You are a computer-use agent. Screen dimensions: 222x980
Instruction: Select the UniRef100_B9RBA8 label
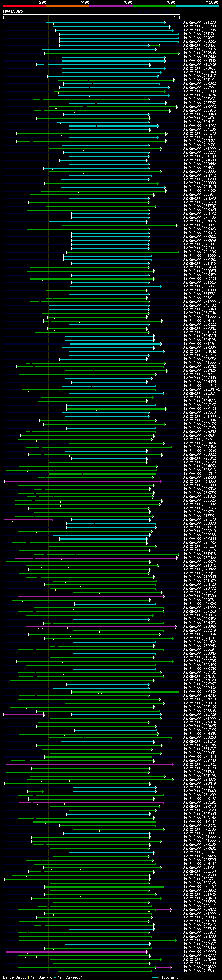[x=199, y=53]
